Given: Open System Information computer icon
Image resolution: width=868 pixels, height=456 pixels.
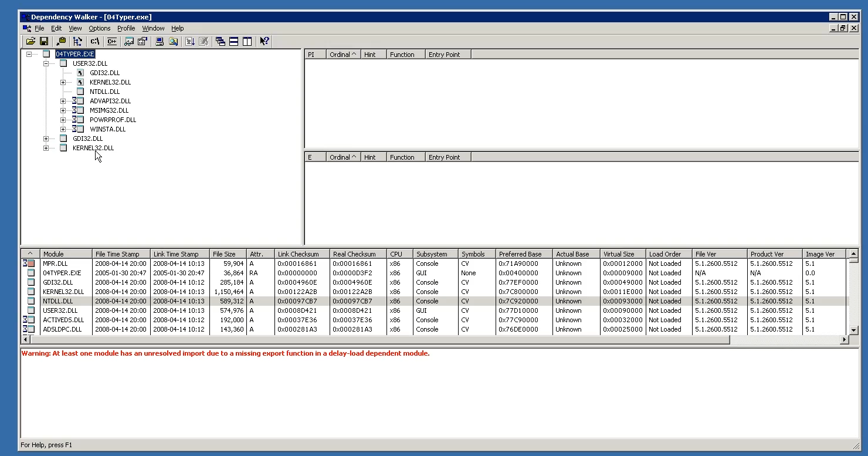Looking at the screenshot, I should coord(160,41).
